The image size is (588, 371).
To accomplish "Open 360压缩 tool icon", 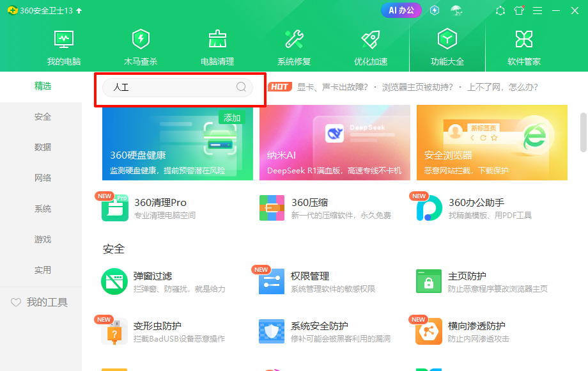I will 272,208.
